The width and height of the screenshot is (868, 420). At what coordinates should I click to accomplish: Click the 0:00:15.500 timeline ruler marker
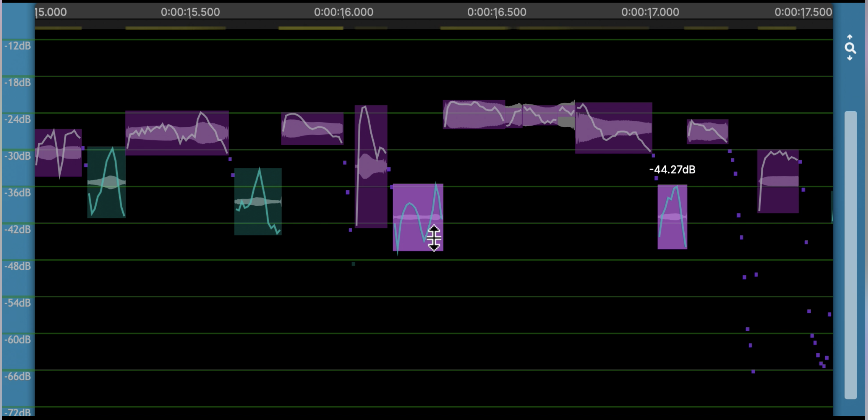tap(190, 12)
